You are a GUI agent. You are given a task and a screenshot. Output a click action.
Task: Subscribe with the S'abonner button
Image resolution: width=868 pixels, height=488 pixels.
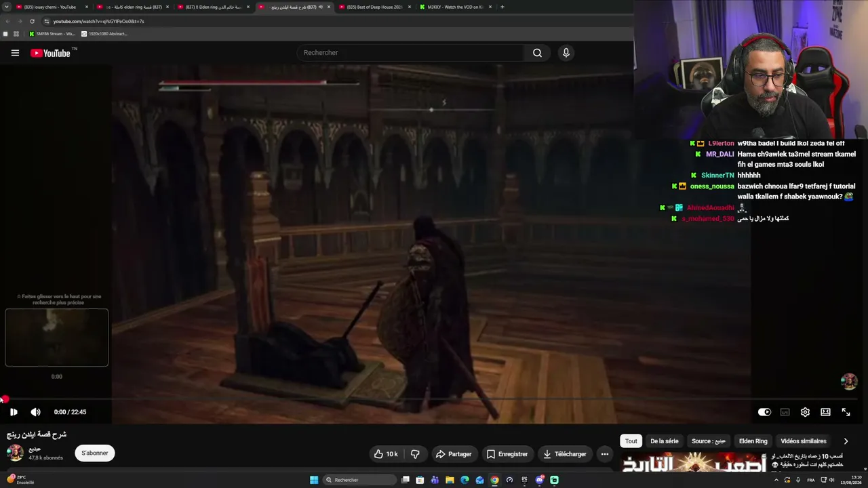tap(95, 453)
